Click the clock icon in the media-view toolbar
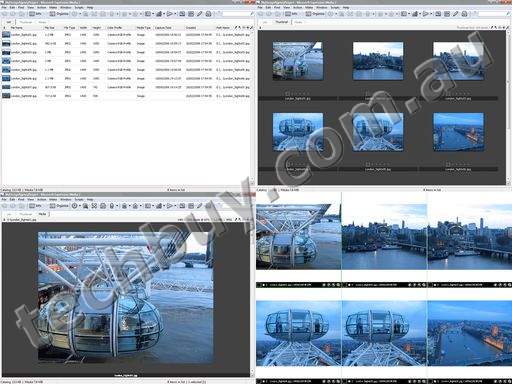512x384 pixels. 75,206
